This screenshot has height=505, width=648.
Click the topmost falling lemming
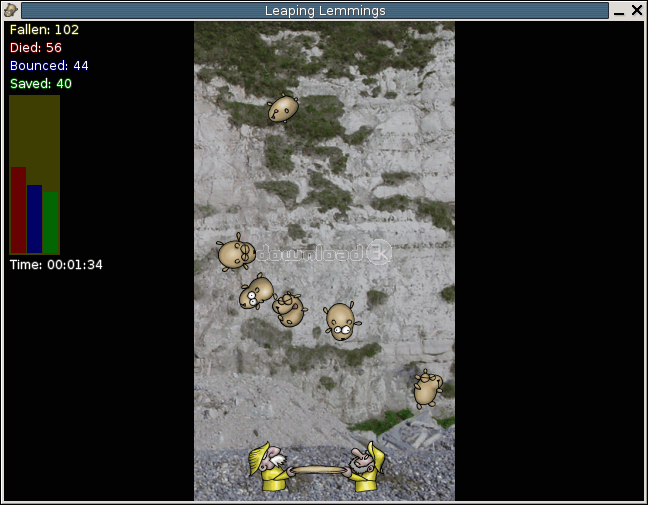coord(283,108)
